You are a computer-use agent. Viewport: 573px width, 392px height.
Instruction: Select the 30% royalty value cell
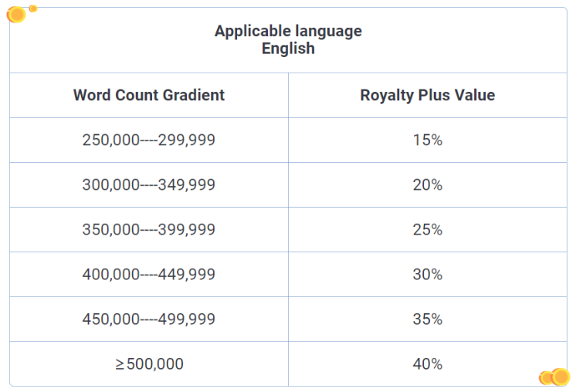point(427,275)
